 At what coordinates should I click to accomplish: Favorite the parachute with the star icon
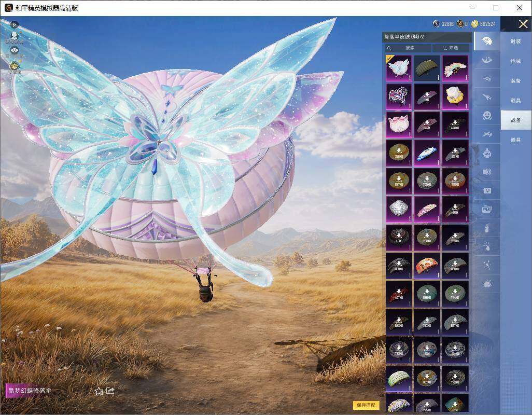click(99, 391)
